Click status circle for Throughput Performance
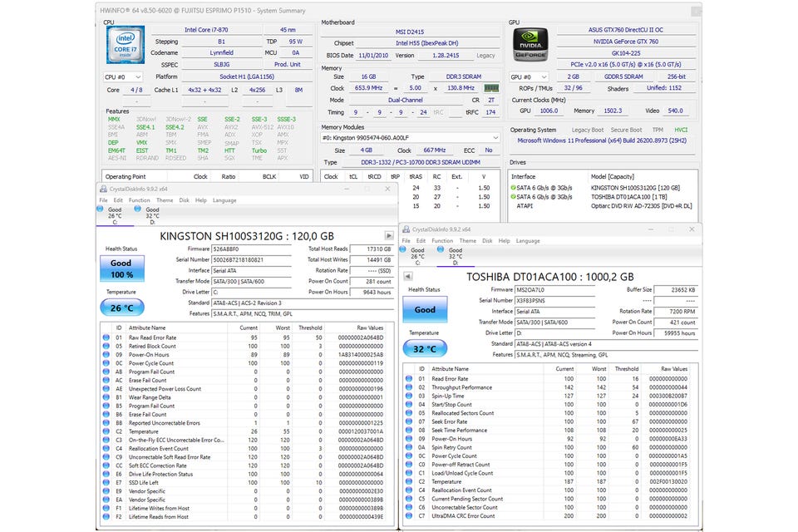The width and height of the screenshot is (798, 532). coord(409,387)
